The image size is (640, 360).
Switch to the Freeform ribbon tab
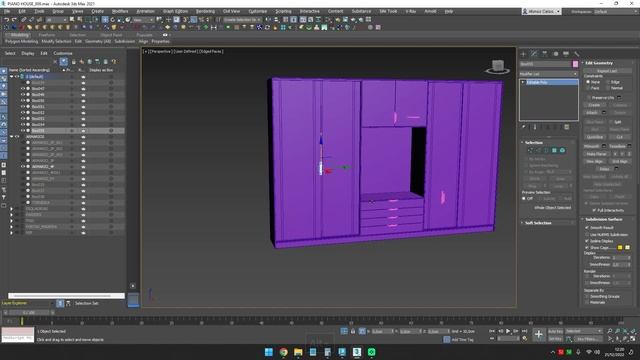[47, 35]
